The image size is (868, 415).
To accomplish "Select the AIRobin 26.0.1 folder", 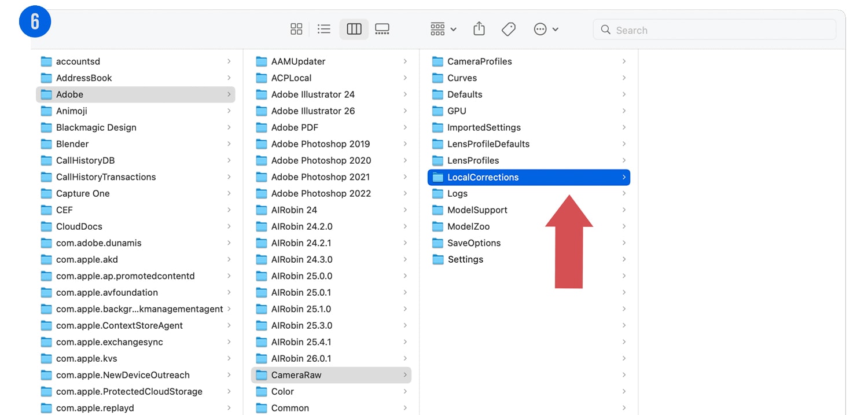I will tap(331, 358).
